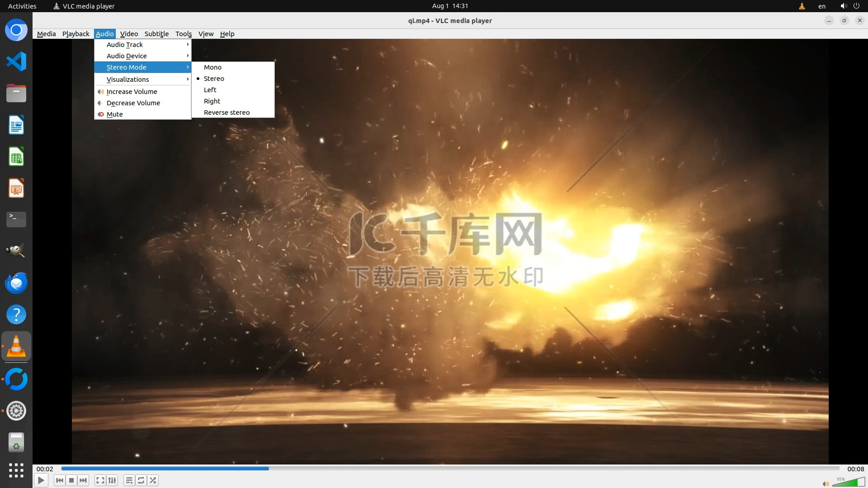Click the playback seek bar
Viewport: 868px width, 488px height.
click(450, 469)
